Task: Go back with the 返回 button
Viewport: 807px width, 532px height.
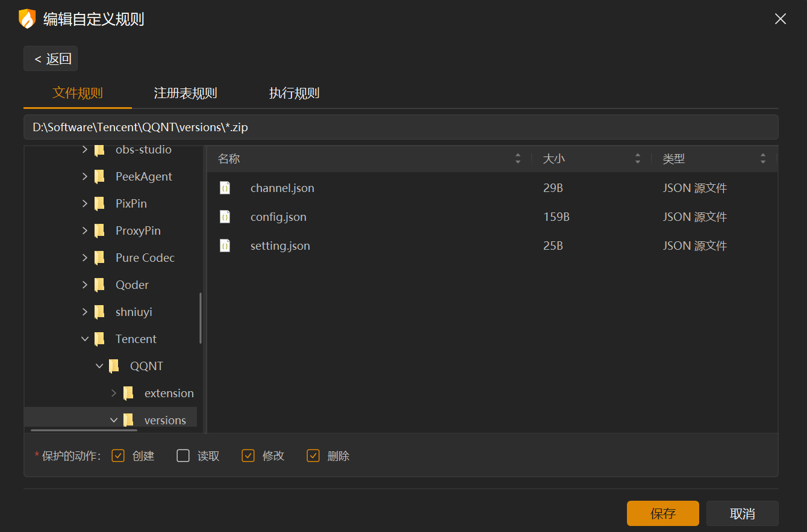Action: (x=51, y=58)
